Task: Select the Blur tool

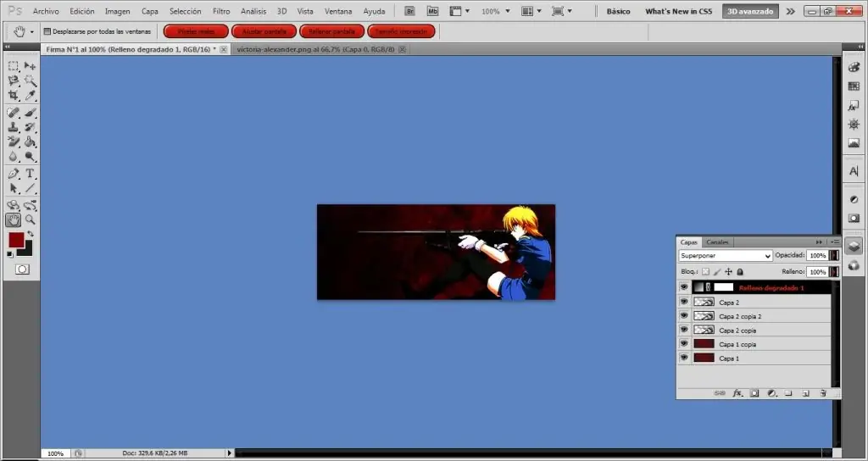Action: tap(14, 157)
